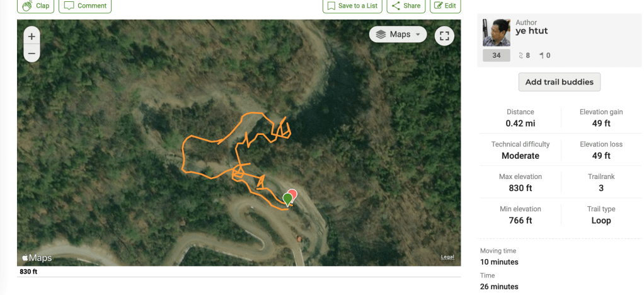
Task: Open the Comment section
Action: (85, 6)
